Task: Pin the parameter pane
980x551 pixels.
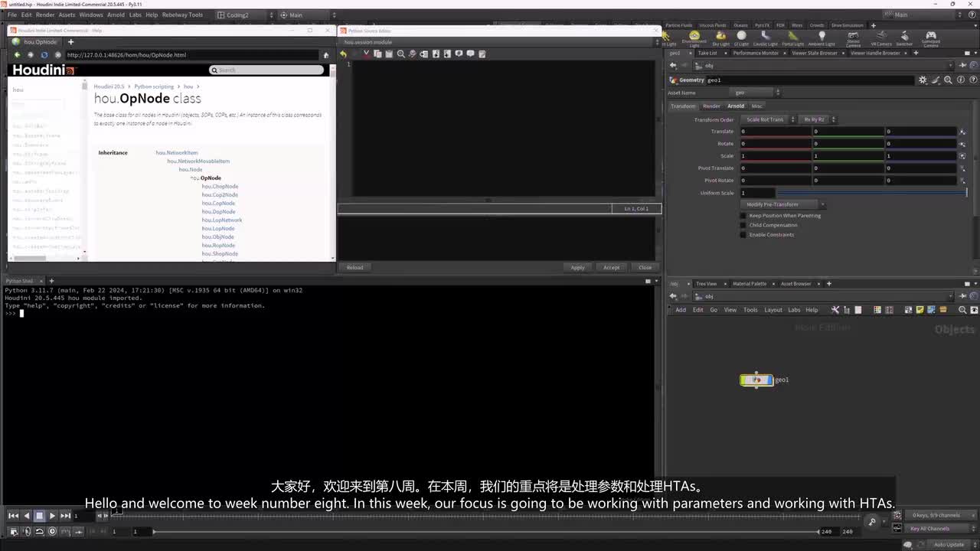Action: (962, 66)
